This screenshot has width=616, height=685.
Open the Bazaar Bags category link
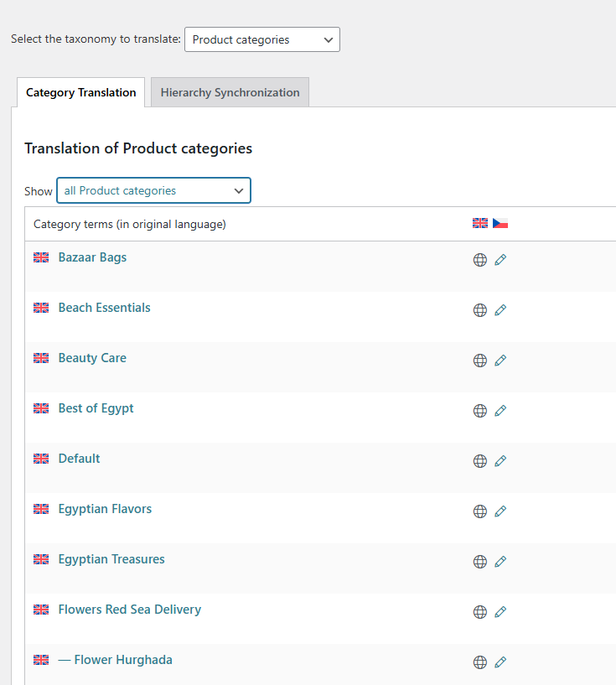tap(92, 257)
